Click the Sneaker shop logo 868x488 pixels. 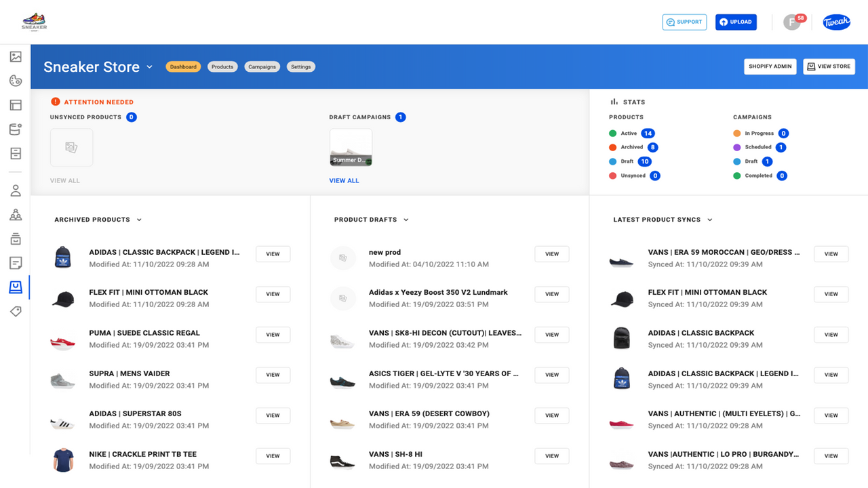(34, 22)
